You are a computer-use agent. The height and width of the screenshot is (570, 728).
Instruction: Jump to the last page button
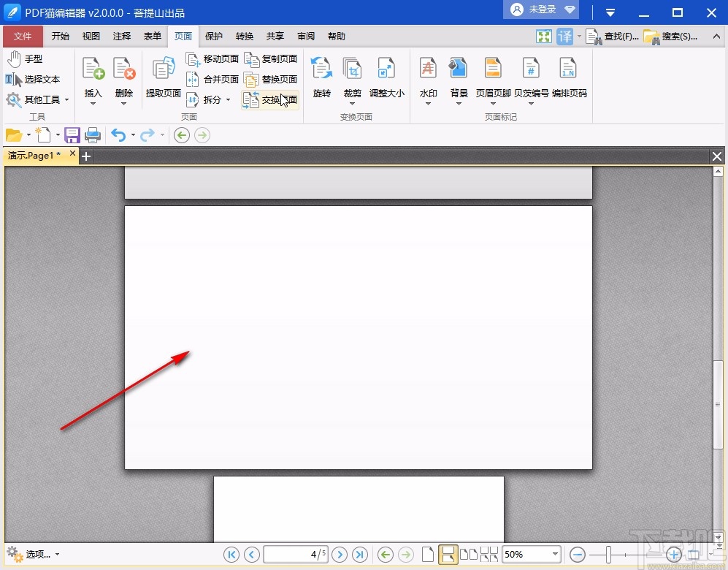click(x=359, y=555)
